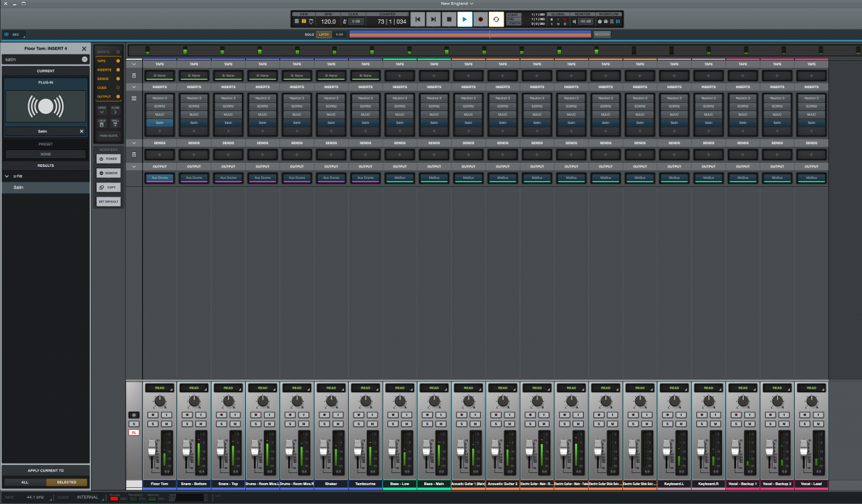Enable CUES row visibility
Viewport: 862px width, 504px height.
point(108,87)
